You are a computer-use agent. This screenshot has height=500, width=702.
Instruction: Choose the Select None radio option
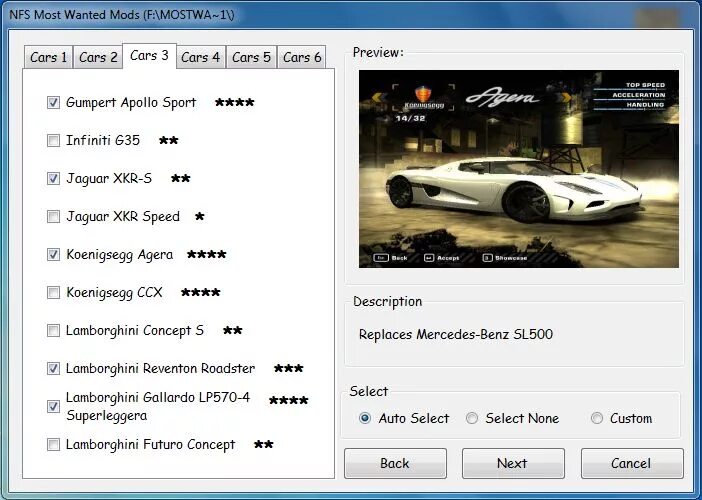click(471, 418)
